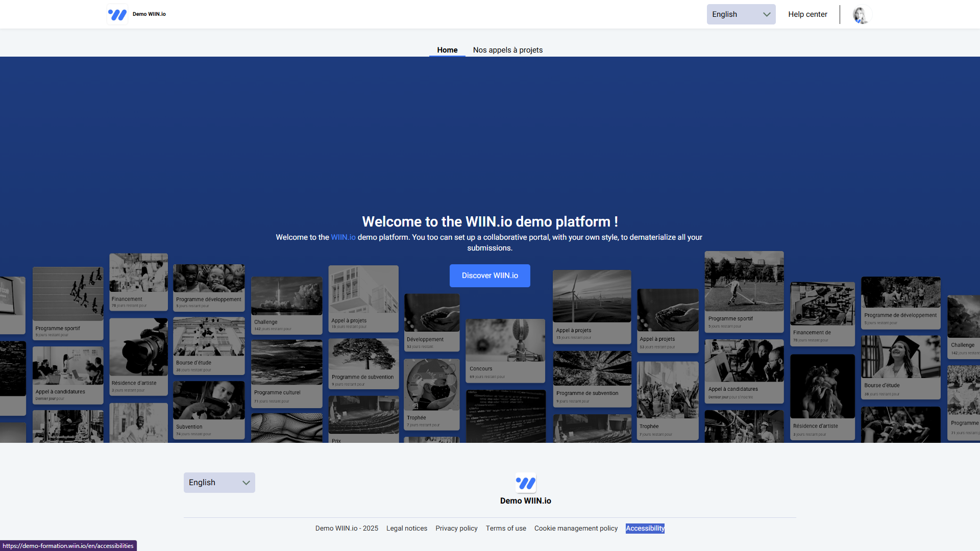The height and width of the screenshot is (551, 980).
Task: Click the Demo WIIN.io - 2025 footer text
Action: 347,529
